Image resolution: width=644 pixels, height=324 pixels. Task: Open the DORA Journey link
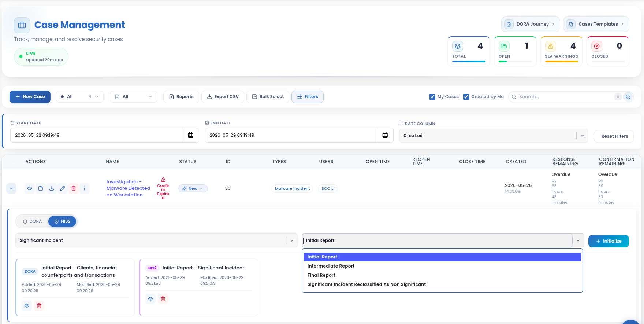tap(531, 24)
